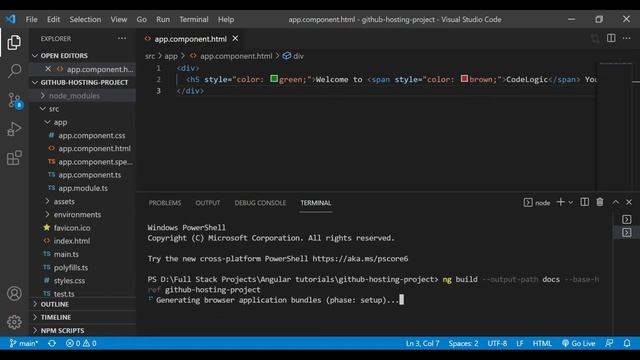
Task: Open the Accounts menu icon
Action: (x=14, y=293)
